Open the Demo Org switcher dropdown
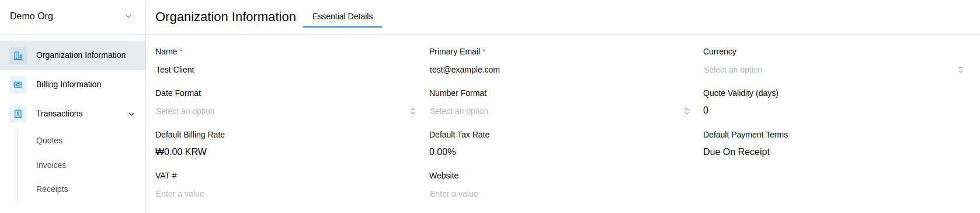Viewport: 980px width, 213px height. pos(72,16)
